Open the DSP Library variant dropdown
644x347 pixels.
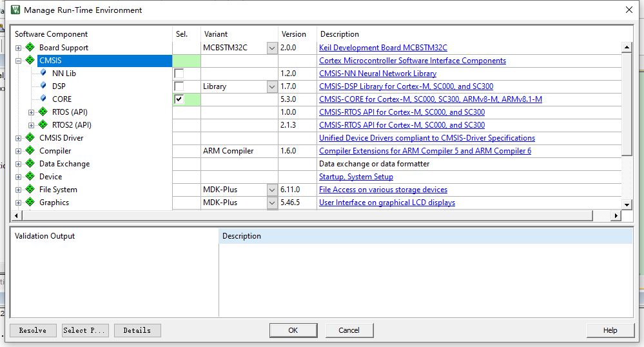272,86
